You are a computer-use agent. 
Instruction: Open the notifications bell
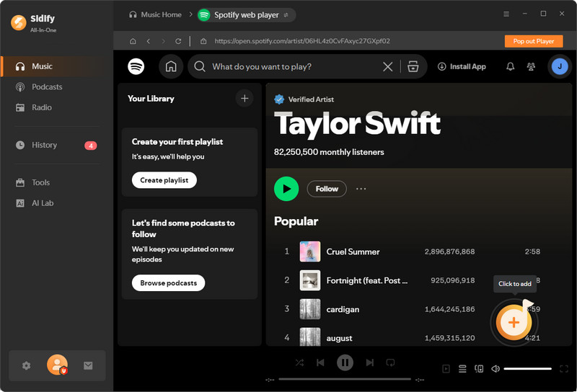[x=511, y=66]
